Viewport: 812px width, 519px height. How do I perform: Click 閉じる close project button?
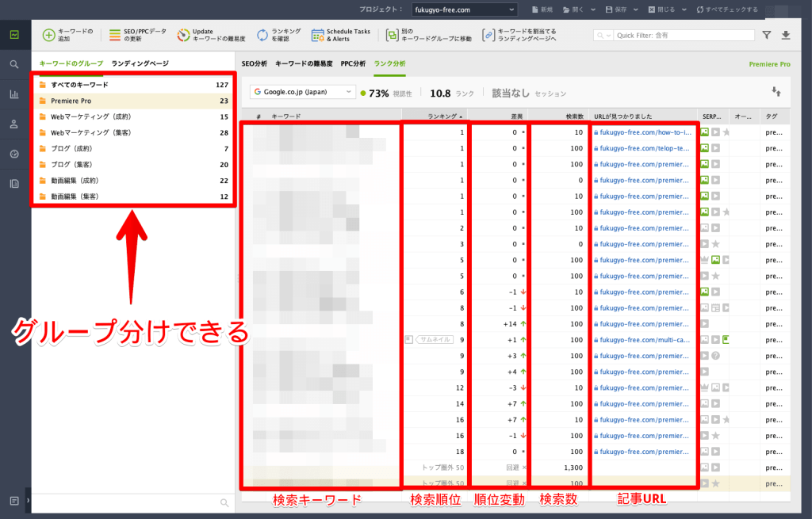click(661, 10)
